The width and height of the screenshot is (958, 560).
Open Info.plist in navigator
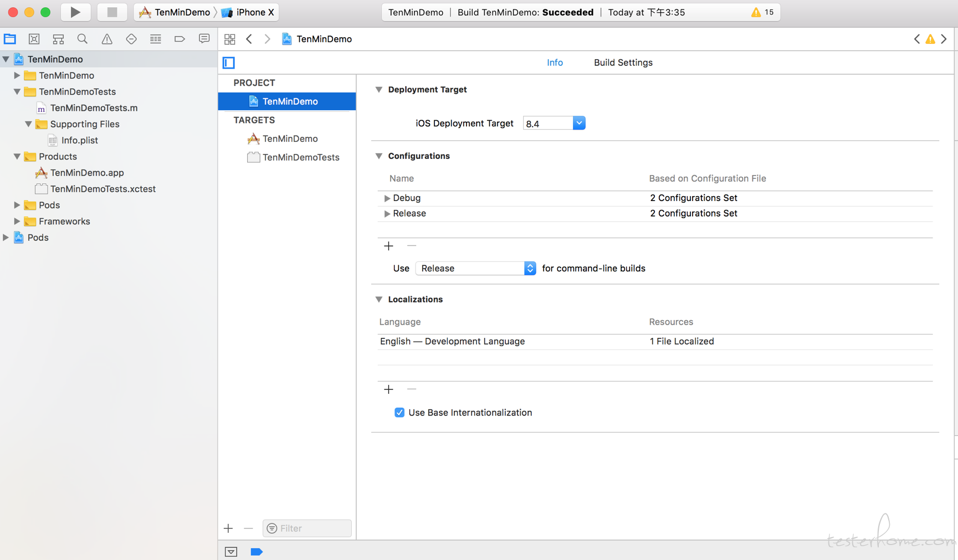(x=79, y=140)
